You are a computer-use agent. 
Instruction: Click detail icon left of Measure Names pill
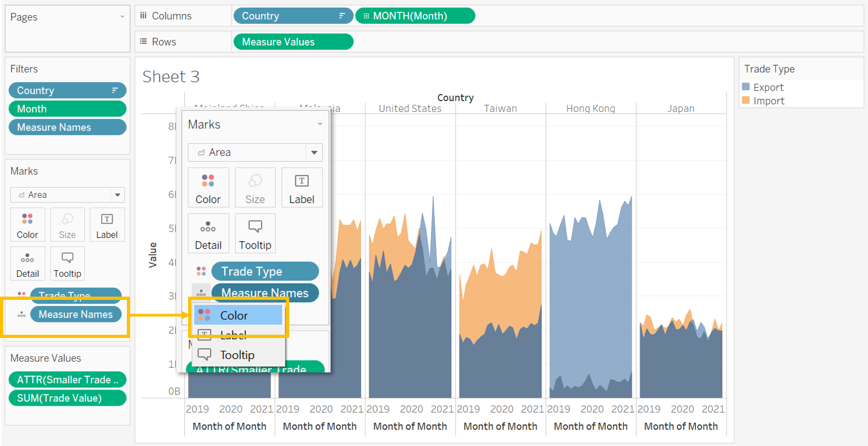21,314
